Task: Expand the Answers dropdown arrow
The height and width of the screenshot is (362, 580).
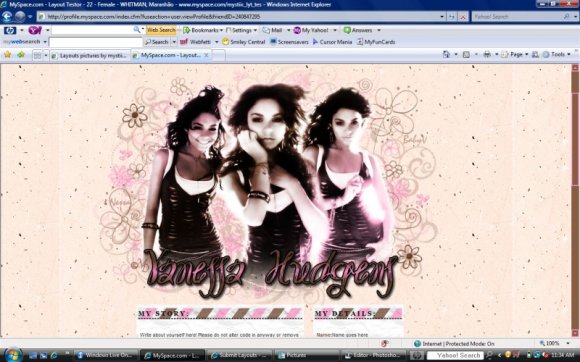Action: point(378,30)
